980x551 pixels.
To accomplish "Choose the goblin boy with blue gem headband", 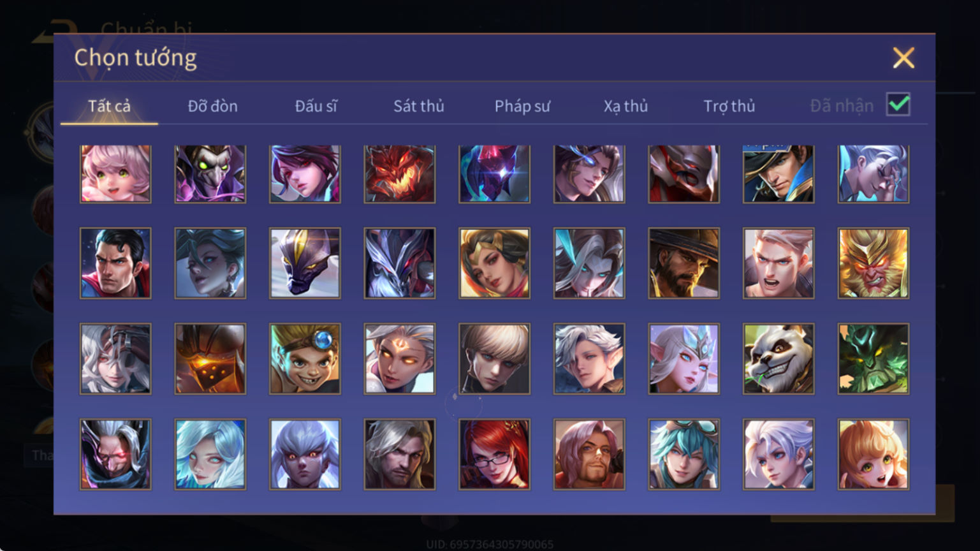I will coord(305,358).
